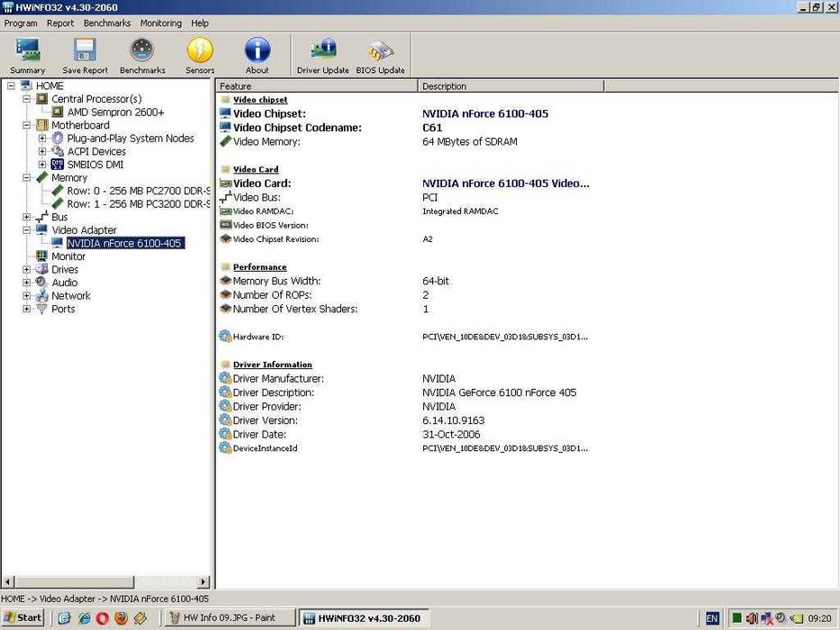Click the volume icon in system tray

(x=752, y=618)
